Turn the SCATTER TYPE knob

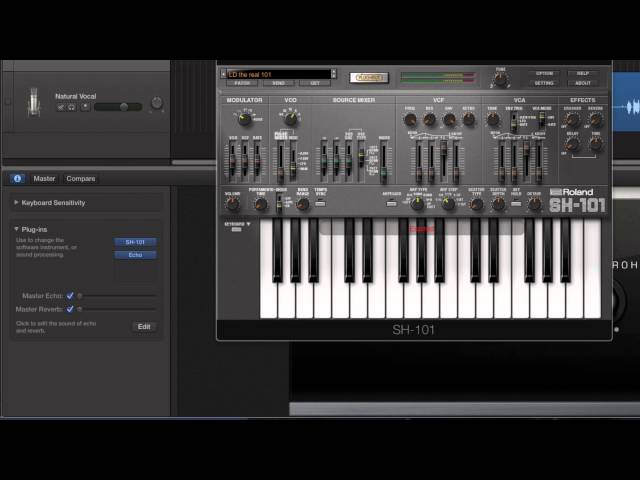pos(476,204)
